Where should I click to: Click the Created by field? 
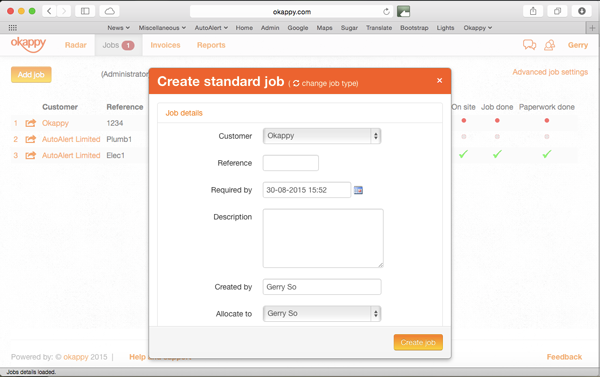point(322,287)
